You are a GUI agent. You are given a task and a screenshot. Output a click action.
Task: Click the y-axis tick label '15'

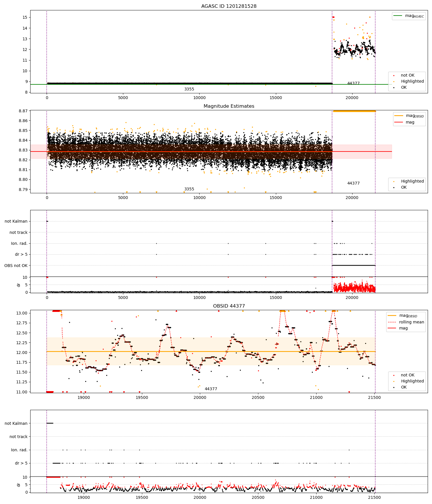(x=25, y=17)
